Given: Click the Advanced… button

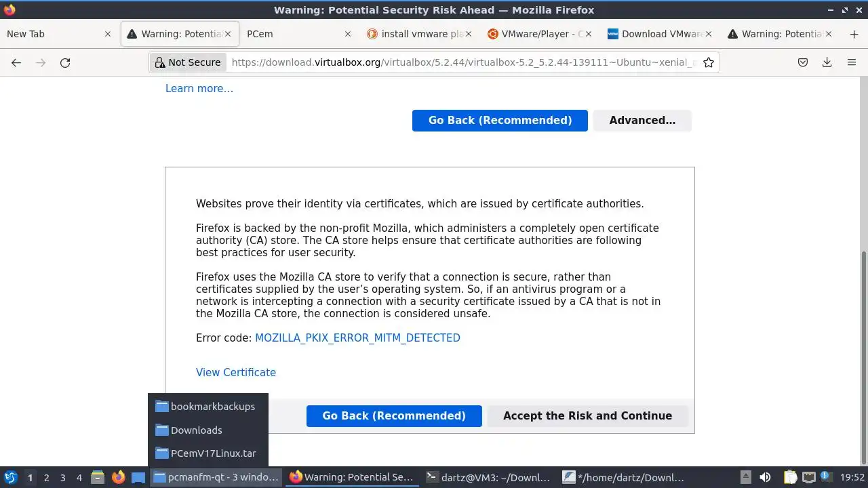Looking at the screenshot, I should (x=642, y=120).
